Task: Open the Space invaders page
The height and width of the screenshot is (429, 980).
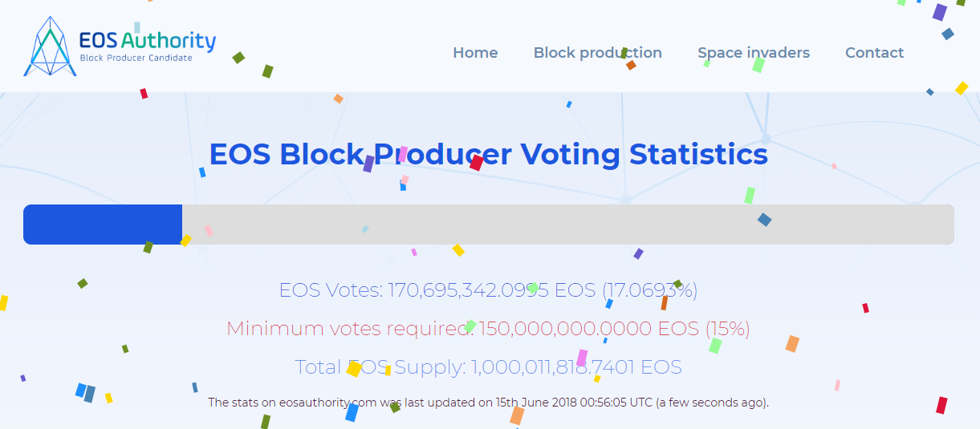Action: coord(754,53)
